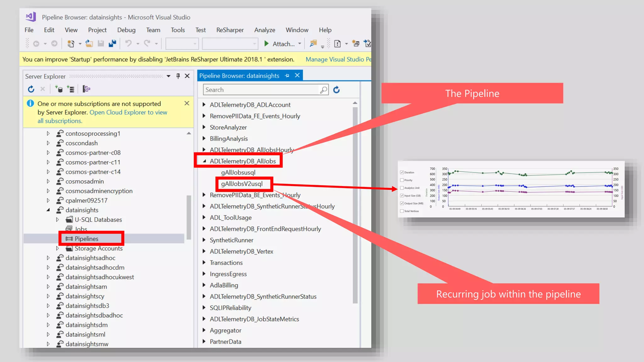The width and height of the screenshot is (644, 362).
Task: Click the Manage Visual Studio Performance link
Action: tap(338, 59)
